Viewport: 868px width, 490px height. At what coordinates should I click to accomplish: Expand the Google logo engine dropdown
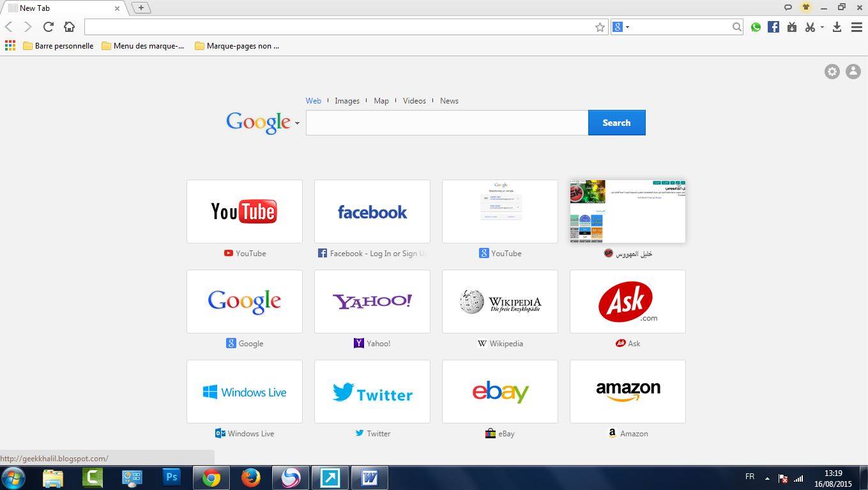pos(297,123)
